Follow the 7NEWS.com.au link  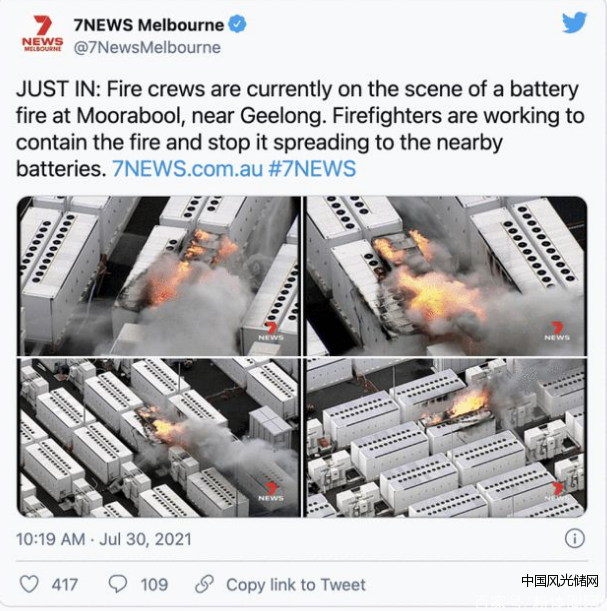pos(188,169)
